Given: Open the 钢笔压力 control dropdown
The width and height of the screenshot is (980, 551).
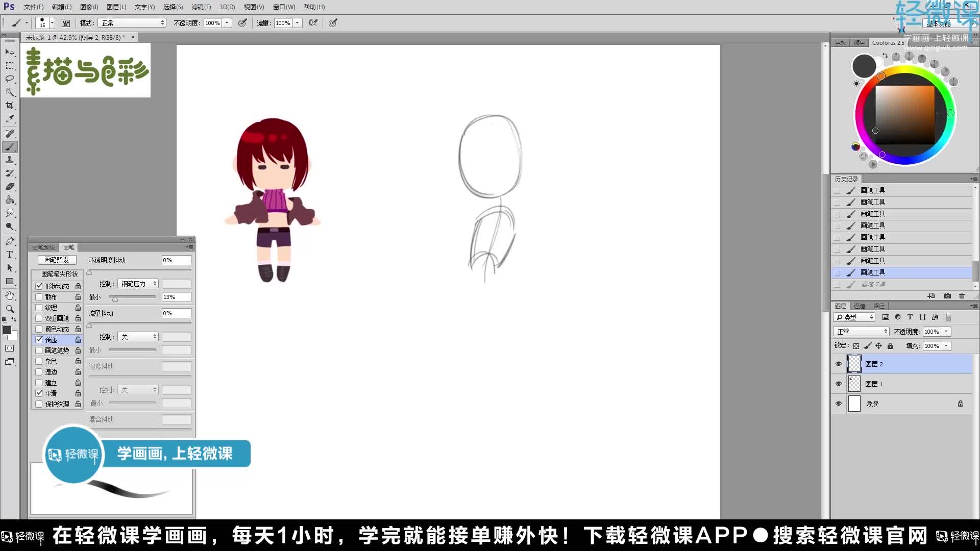Looking at the screenshot, I should 138,283.
